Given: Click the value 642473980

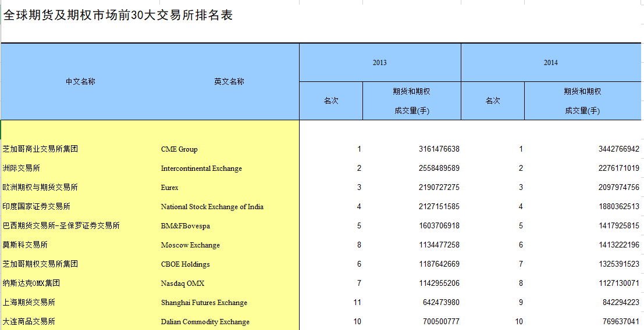Looking at the screenshot, I should pyautogui.click(x=441, y=302).
